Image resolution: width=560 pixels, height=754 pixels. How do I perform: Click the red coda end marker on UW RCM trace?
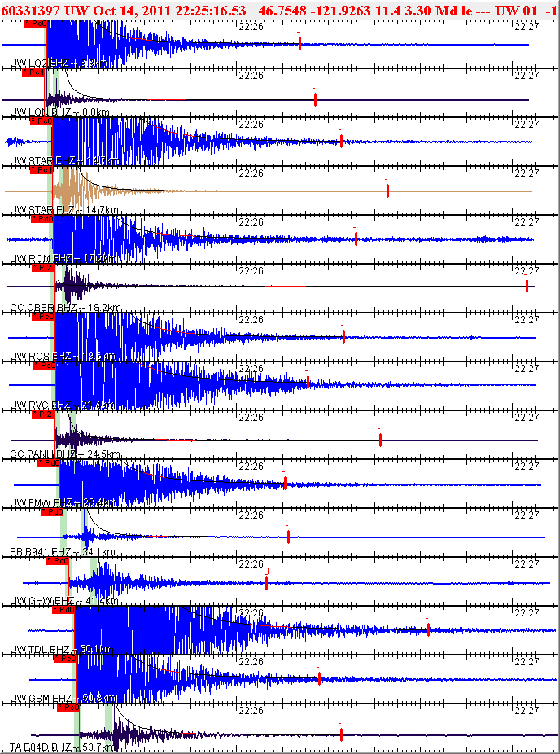point(356,239)
